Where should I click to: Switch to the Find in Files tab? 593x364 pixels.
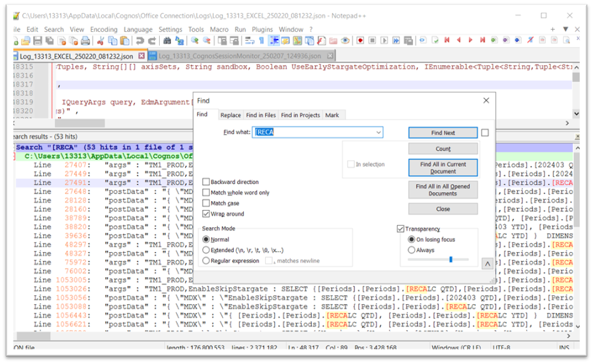pyautogui.click(x=261, y=115)
